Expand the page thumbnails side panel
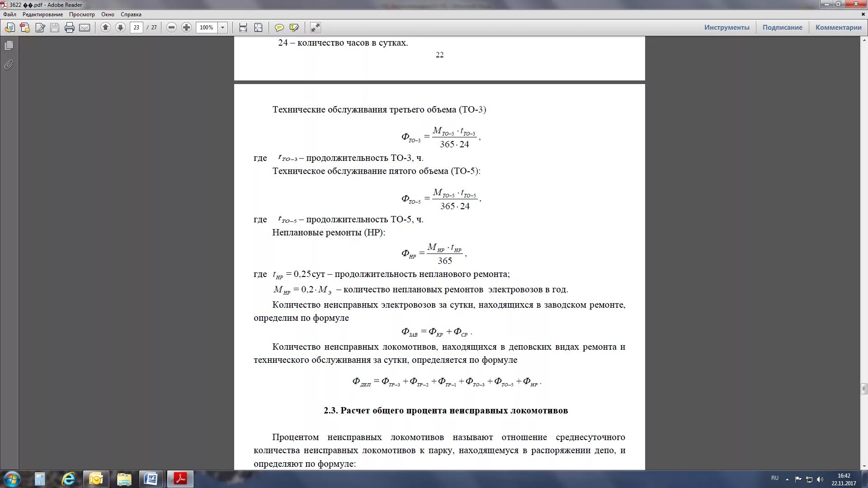 9,46
